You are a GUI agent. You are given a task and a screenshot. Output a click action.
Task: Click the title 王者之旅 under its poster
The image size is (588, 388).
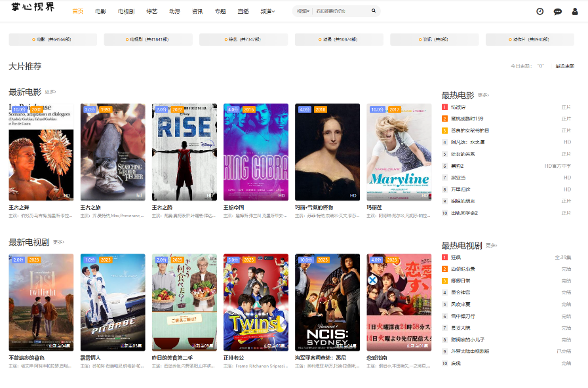pyautogui.click(x=90, y=208)
